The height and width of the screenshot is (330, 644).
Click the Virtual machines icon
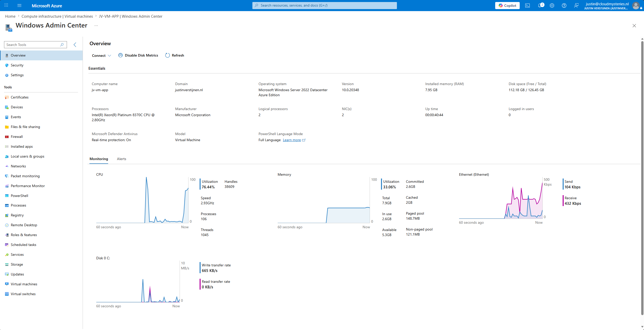coord(7,284)
